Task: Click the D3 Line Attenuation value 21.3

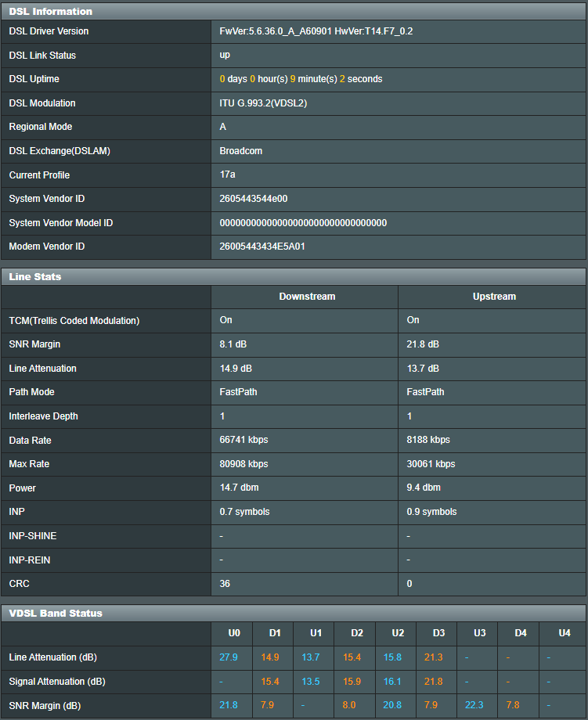Action: [433, 657]
